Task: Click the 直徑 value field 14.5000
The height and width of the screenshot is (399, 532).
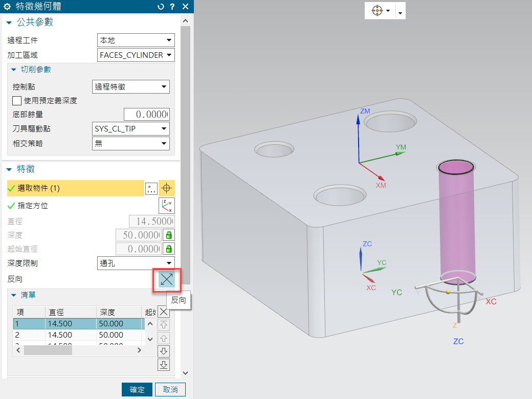Action: pyautogui.click(x=151, y=221)
